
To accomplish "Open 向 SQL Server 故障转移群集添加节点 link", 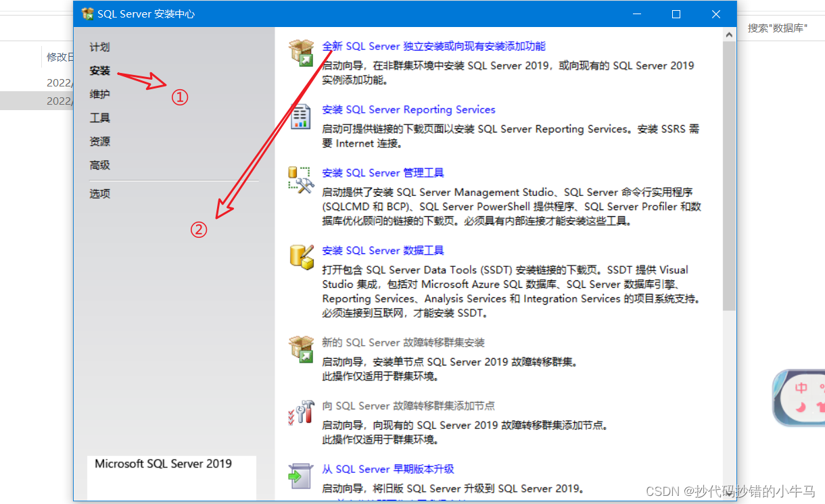I will pos(408,406).
